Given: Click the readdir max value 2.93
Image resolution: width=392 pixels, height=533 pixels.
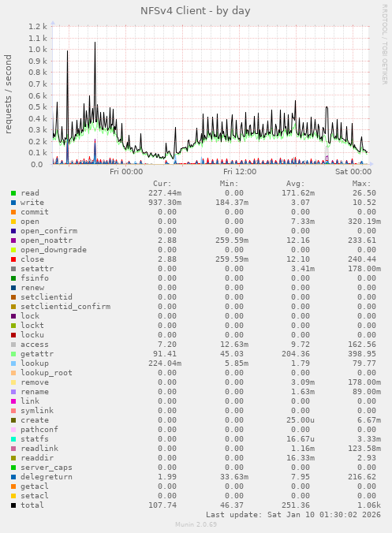Looking at the screenshot, I should [367, 458].
